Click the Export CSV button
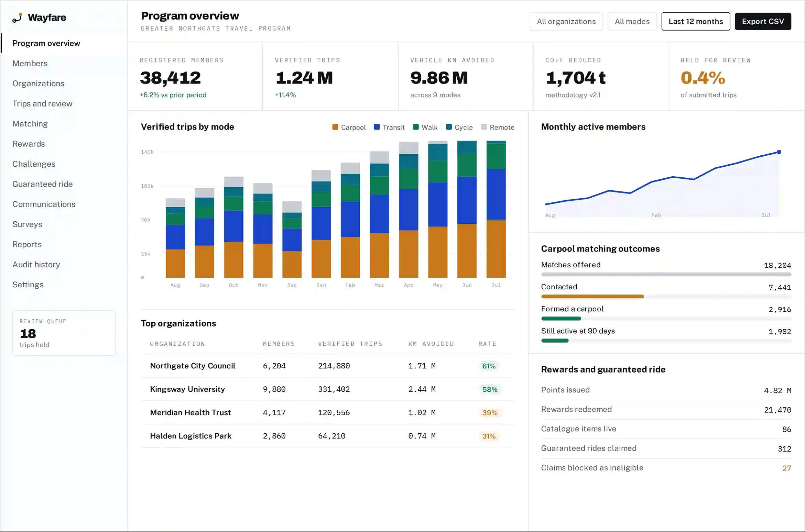Viewport: 805px width, 532px height. pos(763,21)
